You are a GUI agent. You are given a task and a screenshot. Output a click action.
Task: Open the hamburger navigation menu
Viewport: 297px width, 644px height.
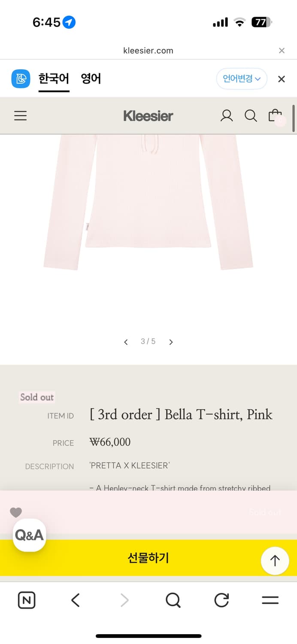(x=20, y=115)
